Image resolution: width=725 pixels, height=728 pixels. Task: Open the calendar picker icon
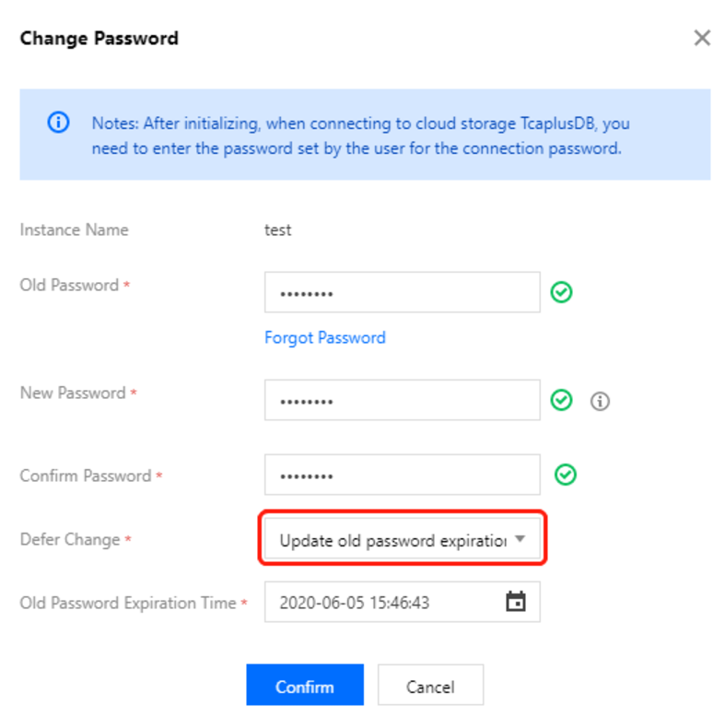click(516, 602)
